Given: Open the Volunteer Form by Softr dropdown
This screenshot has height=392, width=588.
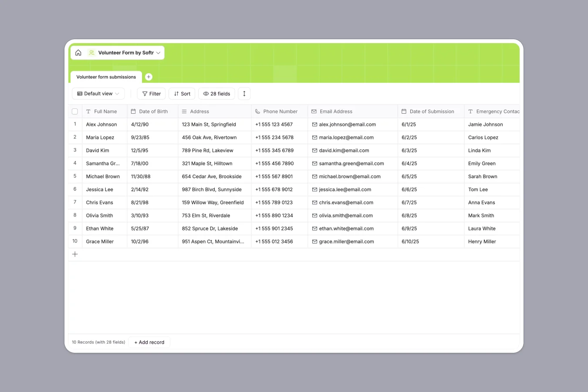Looking at the screenshot, I should 158,52.
